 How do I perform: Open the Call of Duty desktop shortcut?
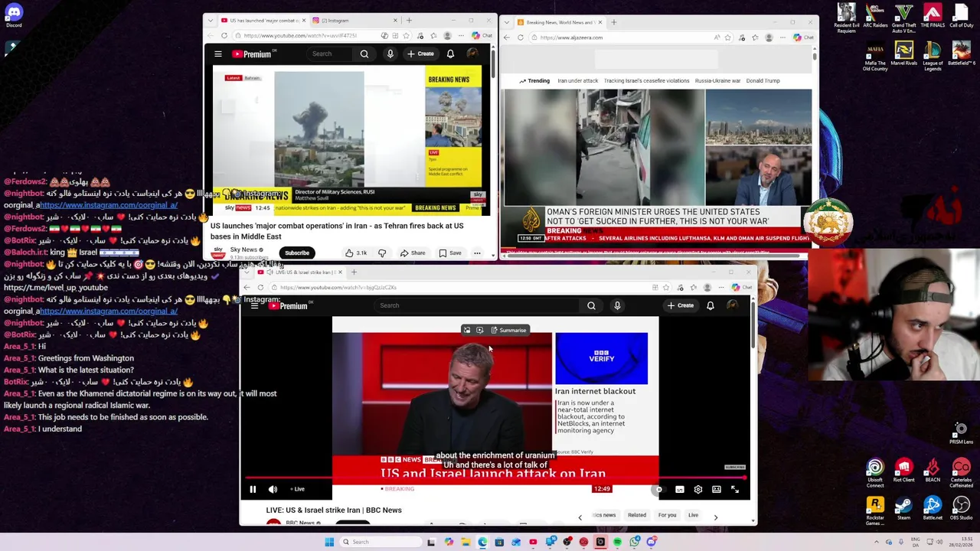pos(962,16)
